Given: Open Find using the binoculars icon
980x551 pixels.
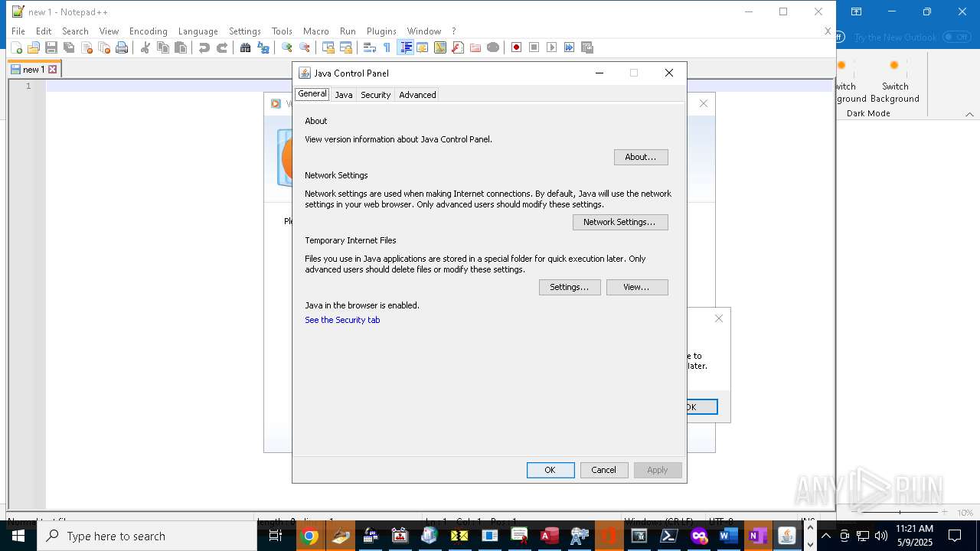Looking at the screenshot, I should 245,47.
